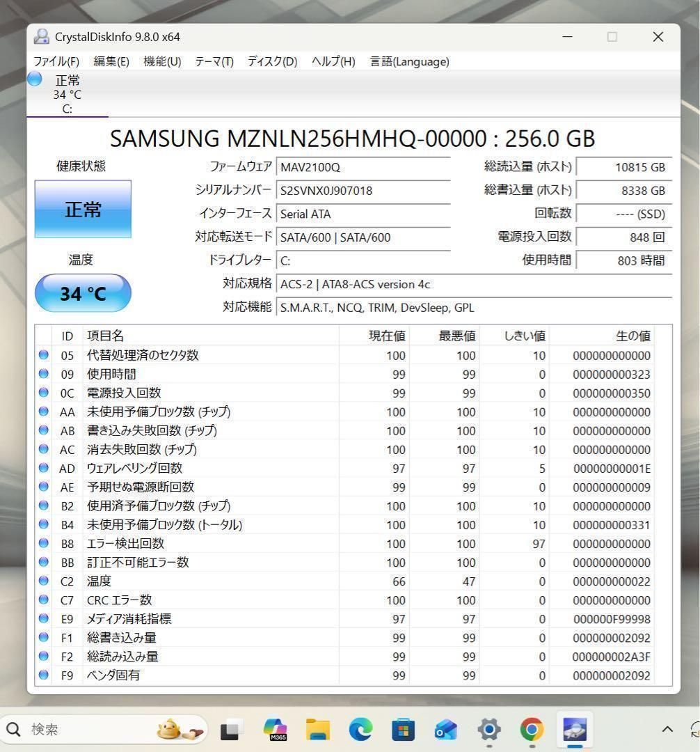This screenshot has height=752, width=700.
Task: Click raw value 00000000001E
Action: pyautogui.click(x=612, y=469)
